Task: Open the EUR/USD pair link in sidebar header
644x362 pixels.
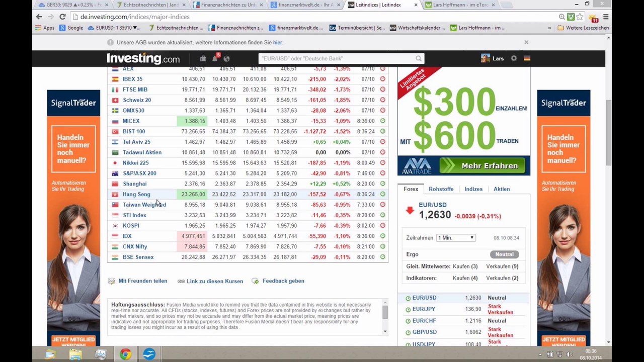Action: click(433, 205)
